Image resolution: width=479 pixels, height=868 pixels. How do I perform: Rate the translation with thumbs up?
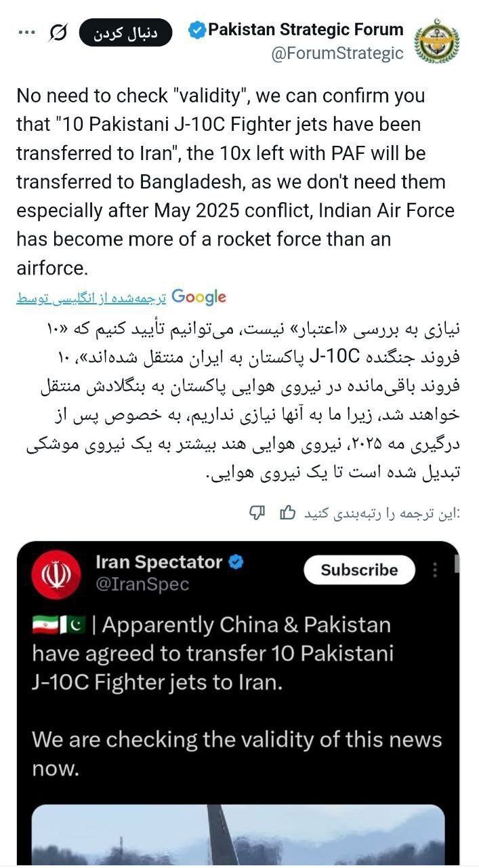point(287,513)
